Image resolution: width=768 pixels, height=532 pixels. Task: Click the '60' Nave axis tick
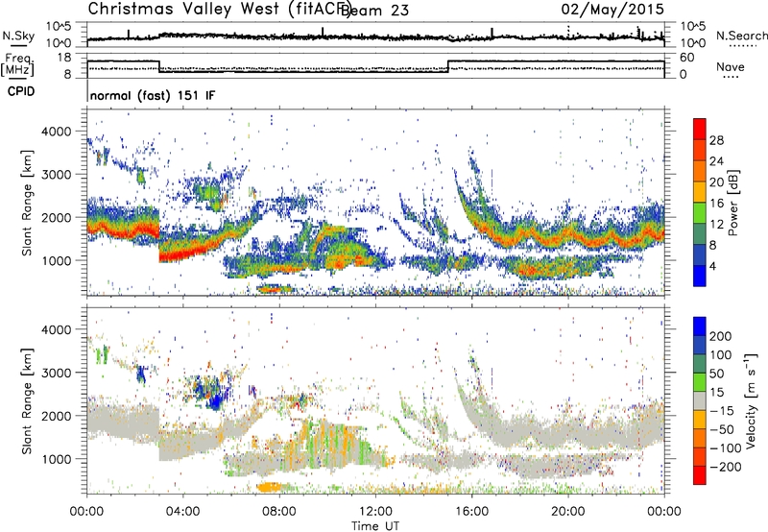pos(686,58)
